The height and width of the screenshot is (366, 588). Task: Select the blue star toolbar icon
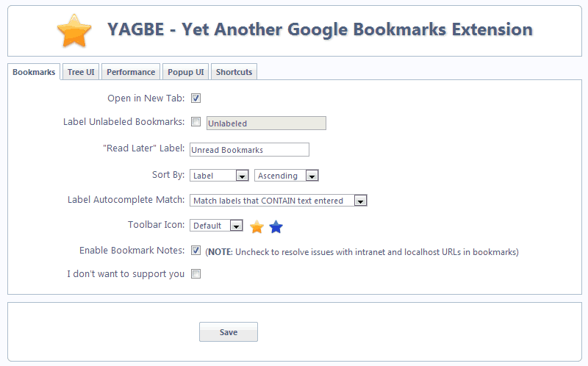pos(276,227)
